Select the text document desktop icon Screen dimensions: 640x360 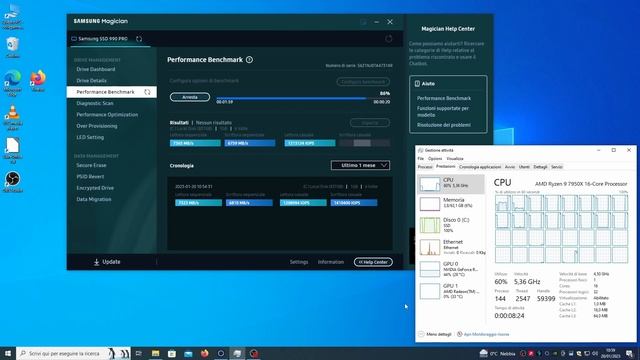(13, 150)
